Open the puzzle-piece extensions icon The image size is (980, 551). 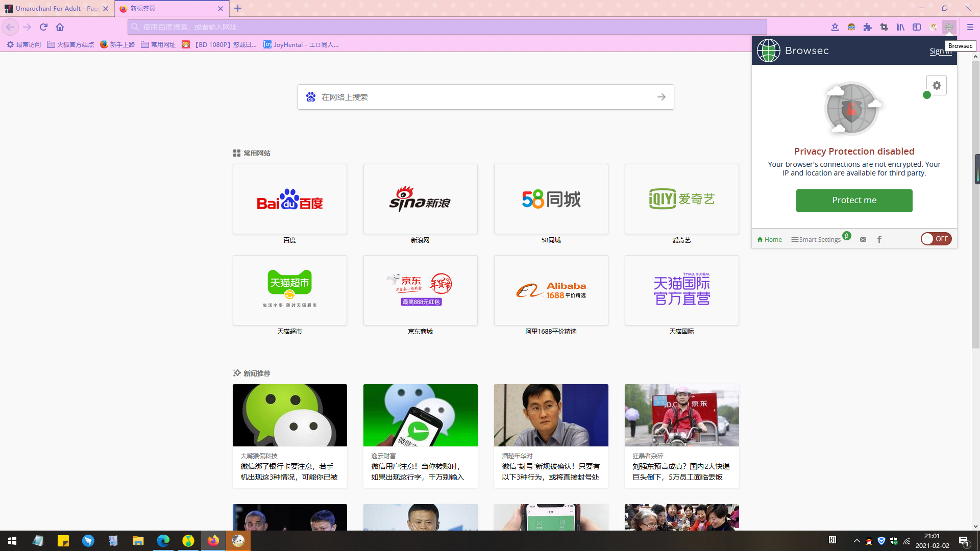click(868, 27)
